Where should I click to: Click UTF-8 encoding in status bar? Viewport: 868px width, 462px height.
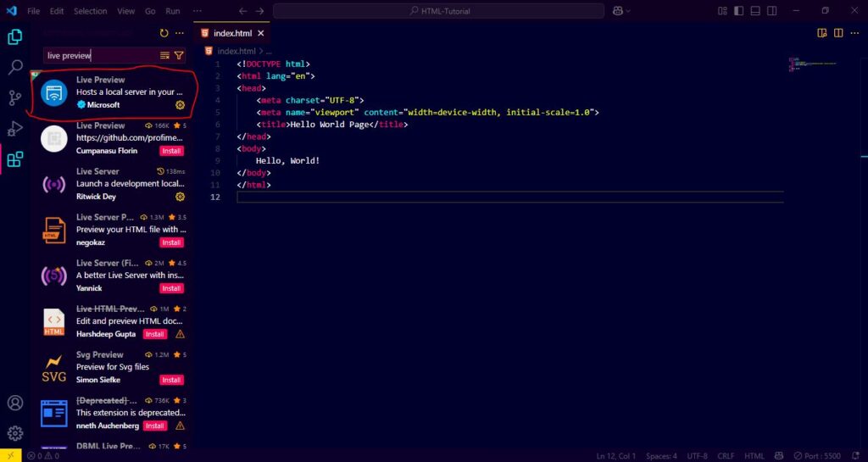coord(697,456)
